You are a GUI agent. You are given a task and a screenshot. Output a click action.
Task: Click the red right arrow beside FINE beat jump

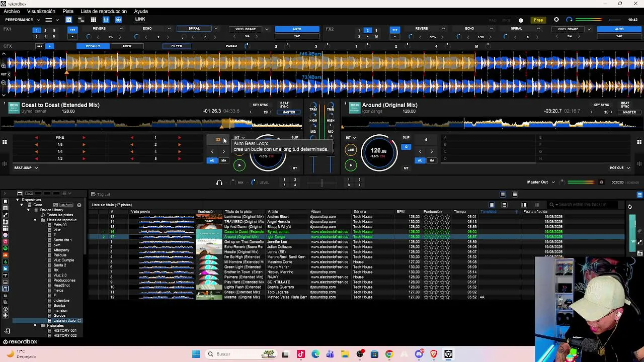(84, 137)
